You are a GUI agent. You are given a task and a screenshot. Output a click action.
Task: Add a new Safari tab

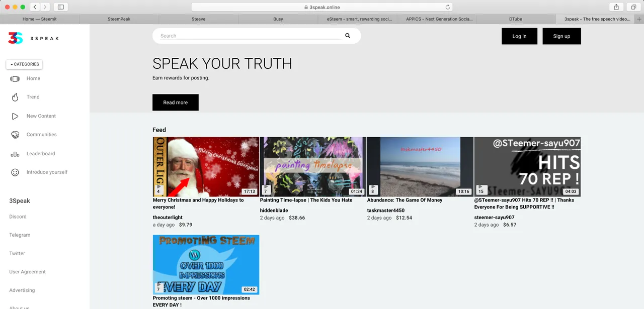coord(639,19)
